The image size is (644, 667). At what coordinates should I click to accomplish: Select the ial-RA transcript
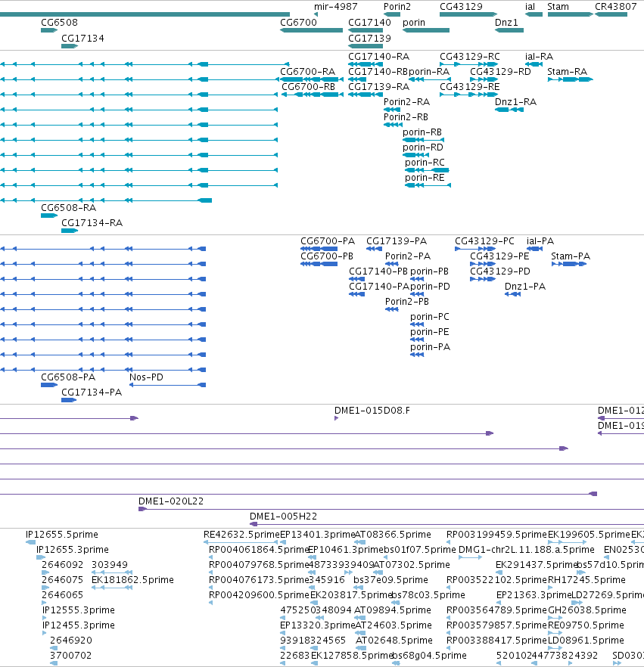coord(539,57)
